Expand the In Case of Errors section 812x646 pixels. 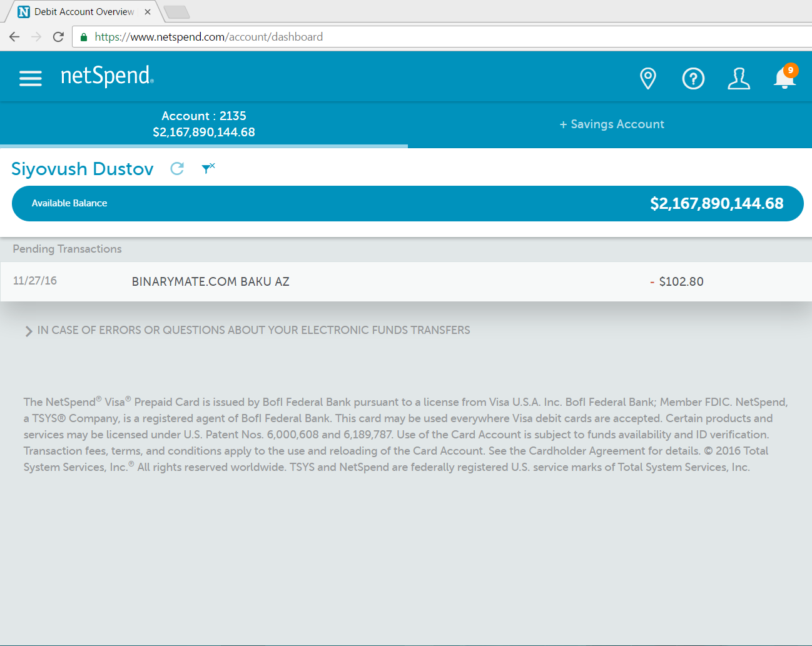point(247,330)
